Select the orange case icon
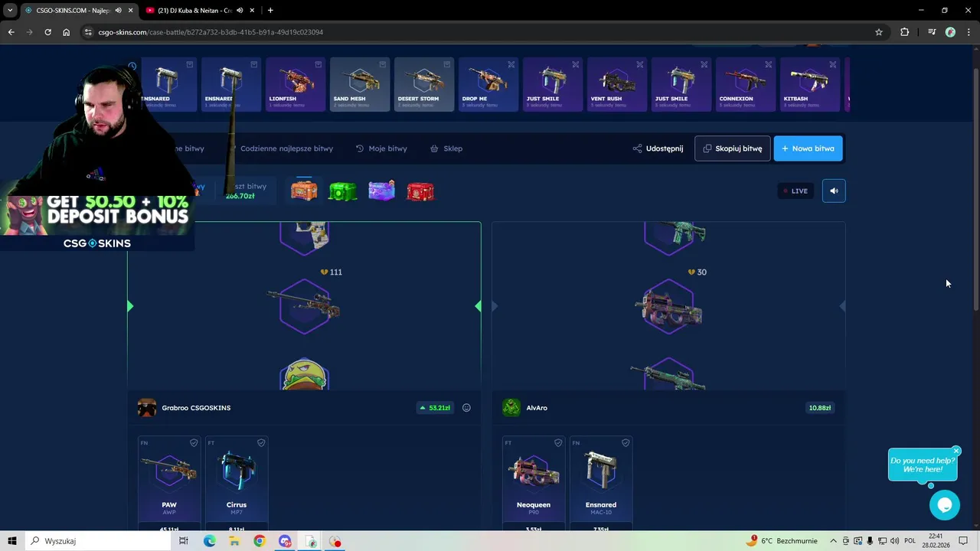Image resolution: width=980 pixels, height=551 pixels. (304, 191)
